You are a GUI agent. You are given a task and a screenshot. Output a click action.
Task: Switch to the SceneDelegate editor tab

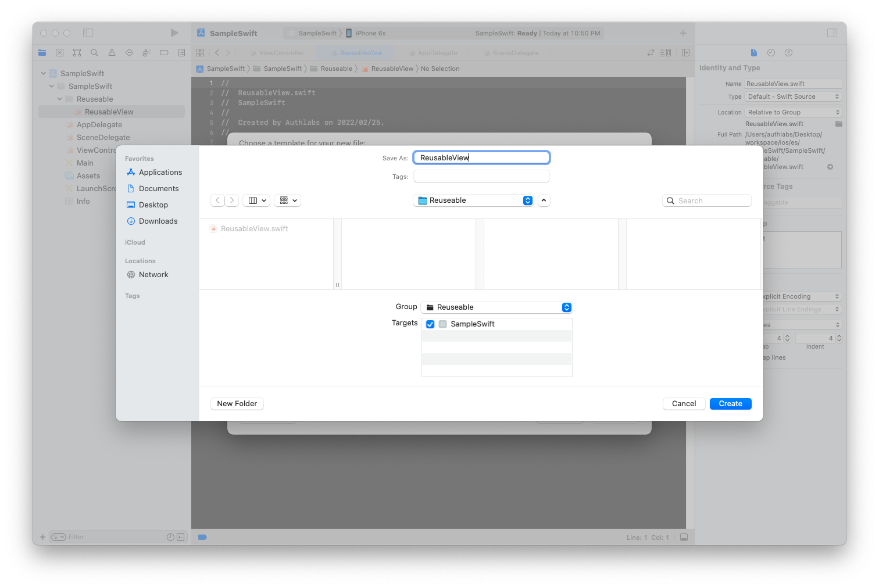pos(512,53)
